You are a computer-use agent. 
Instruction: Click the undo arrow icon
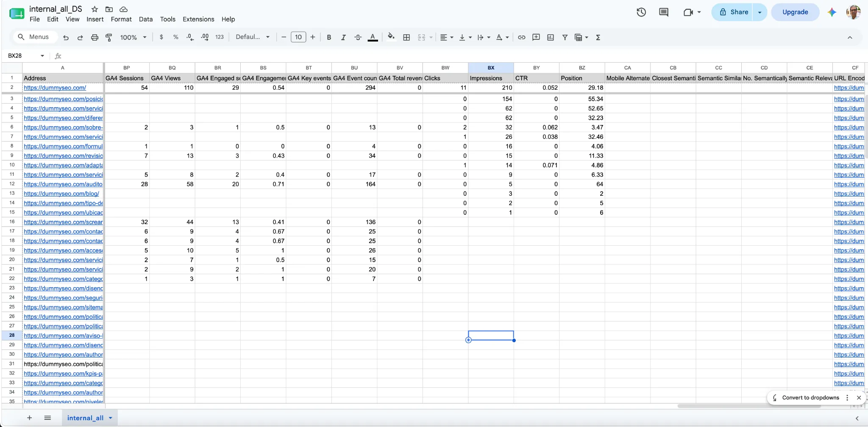click(66, 37)
